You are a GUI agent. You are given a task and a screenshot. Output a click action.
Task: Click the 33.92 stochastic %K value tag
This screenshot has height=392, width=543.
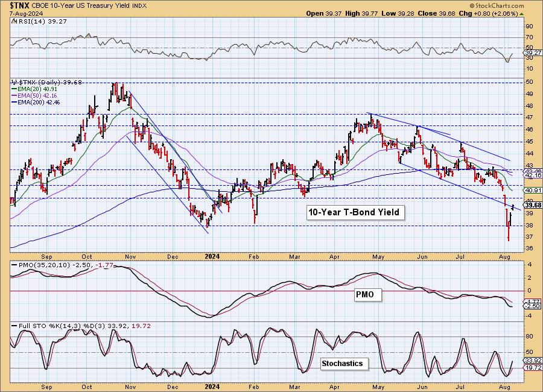[x=533, y=361]
